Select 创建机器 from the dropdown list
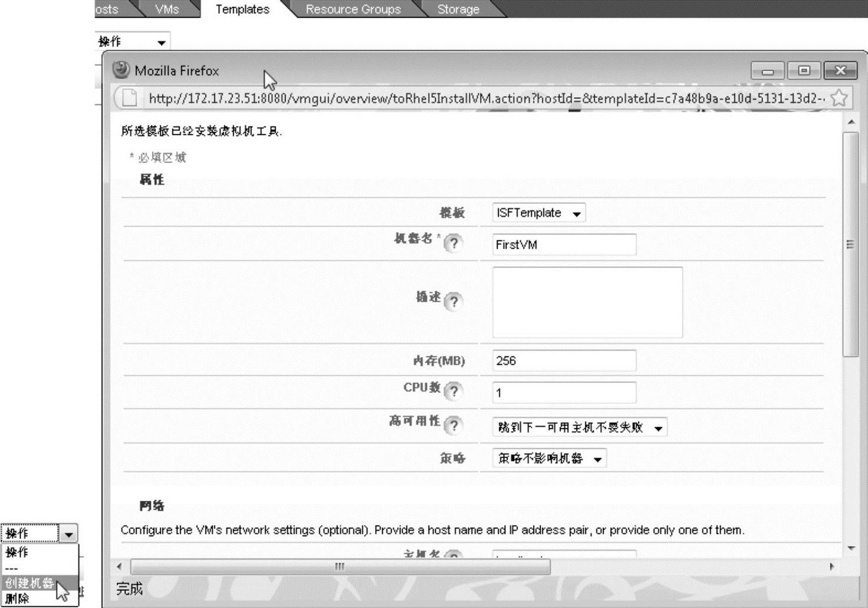 39,583
